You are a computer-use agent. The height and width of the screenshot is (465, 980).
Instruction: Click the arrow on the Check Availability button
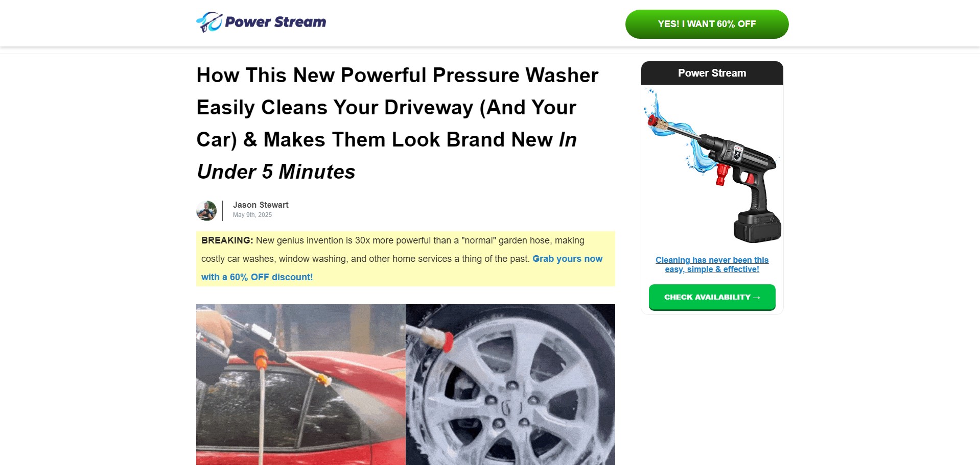(x=757, y=297)
